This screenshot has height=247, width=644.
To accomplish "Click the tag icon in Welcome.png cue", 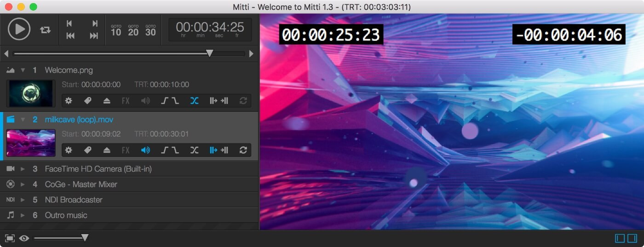I will tap(87, 101).
